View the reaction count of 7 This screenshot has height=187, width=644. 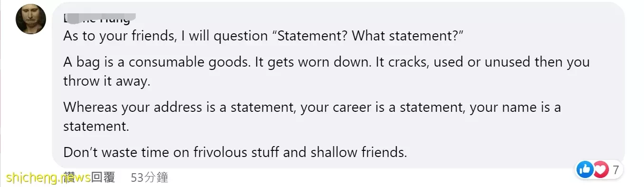[616, 169]
